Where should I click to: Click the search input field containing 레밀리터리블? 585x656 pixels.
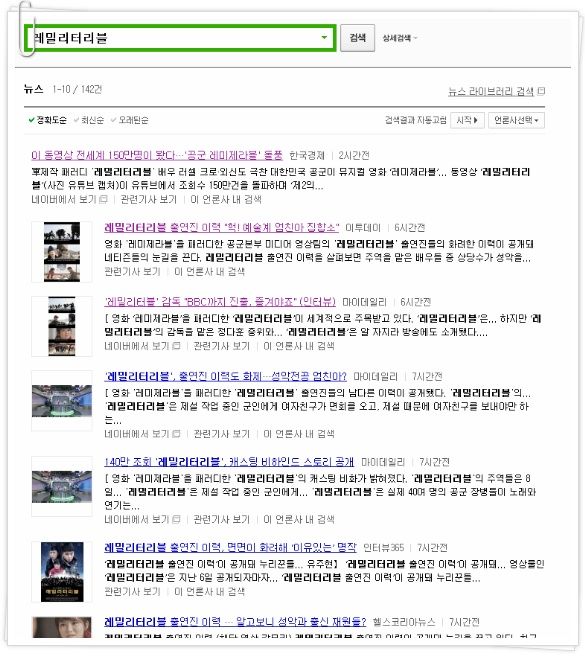click(x=180, y=38)
